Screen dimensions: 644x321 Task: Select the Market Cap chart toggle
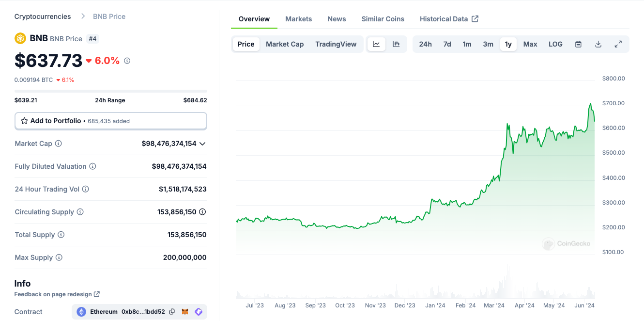coord(285,44)
